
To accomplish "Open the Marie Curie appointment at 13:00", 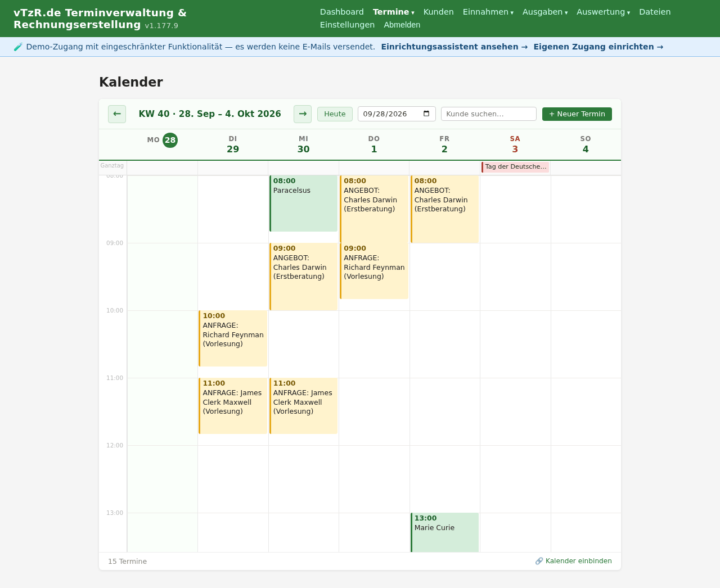I will coord(445,532).
